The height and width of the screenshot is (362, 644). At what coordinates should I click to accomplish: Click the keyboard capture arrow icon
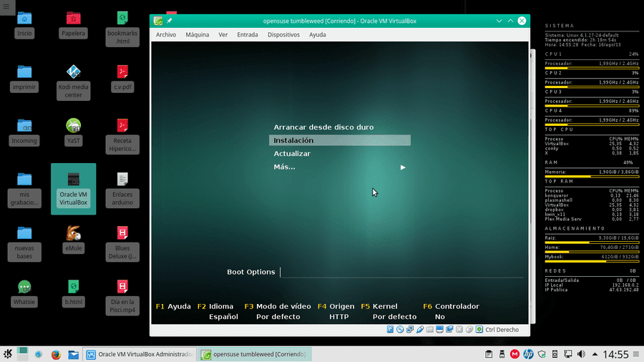click(x=479, y=330)
